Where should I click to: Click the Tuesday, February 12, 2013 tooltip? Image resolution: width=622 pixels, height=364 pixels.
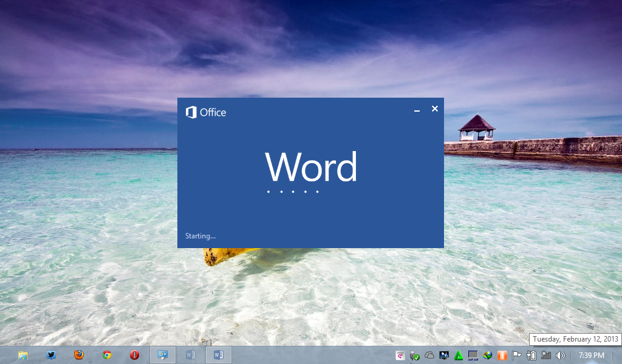(x=575, y=340)
